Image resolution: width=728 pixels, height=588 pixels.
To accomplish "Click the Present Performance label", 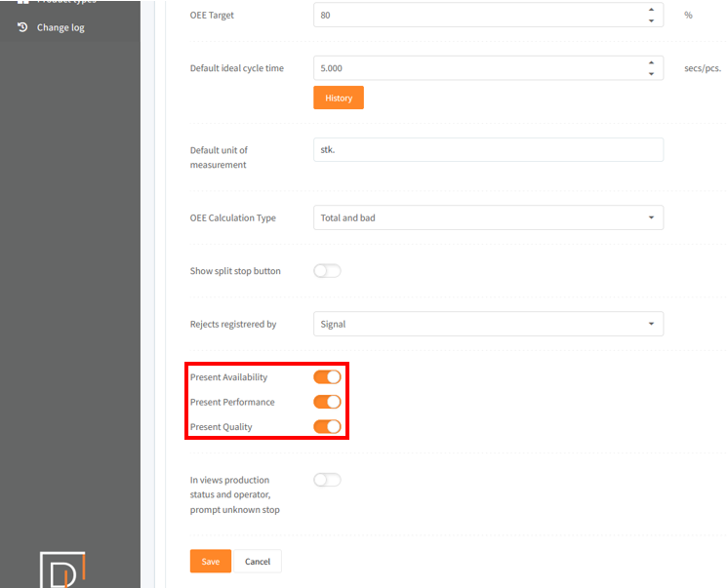I will pos(232,402).
